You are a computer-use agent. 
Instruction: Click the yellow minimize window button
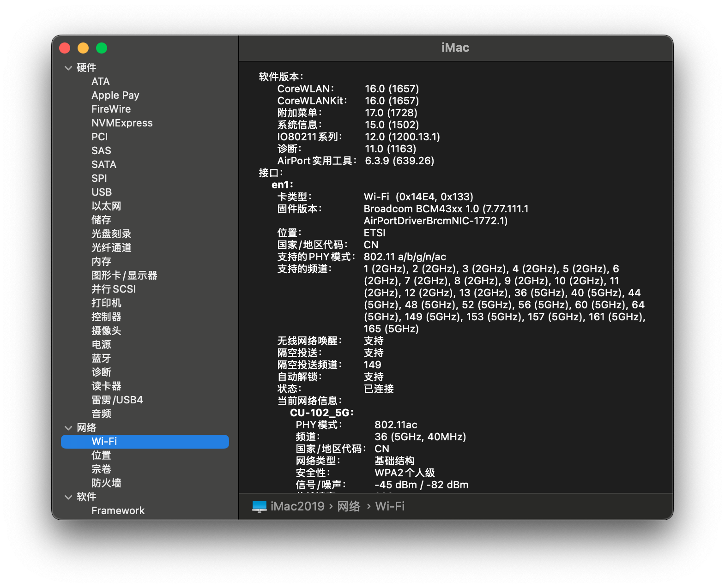coord(83,48)
